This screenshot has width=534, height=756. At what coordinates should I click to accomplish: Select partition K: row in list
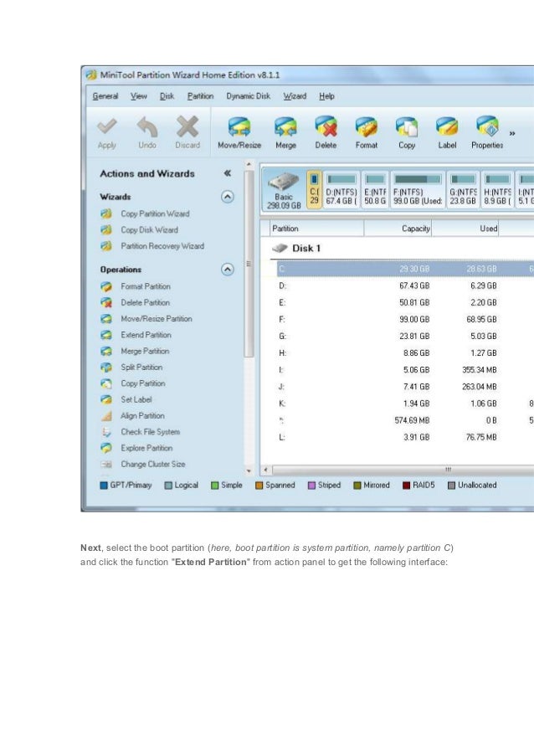405,404
